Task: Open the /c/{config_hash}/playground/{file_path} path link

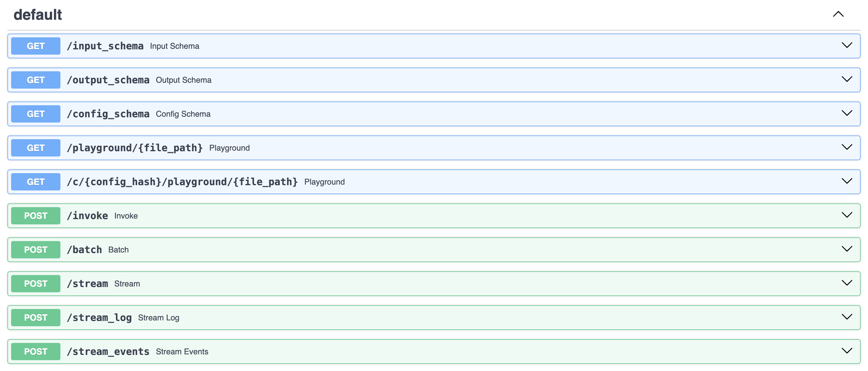Action: point(182,182)
